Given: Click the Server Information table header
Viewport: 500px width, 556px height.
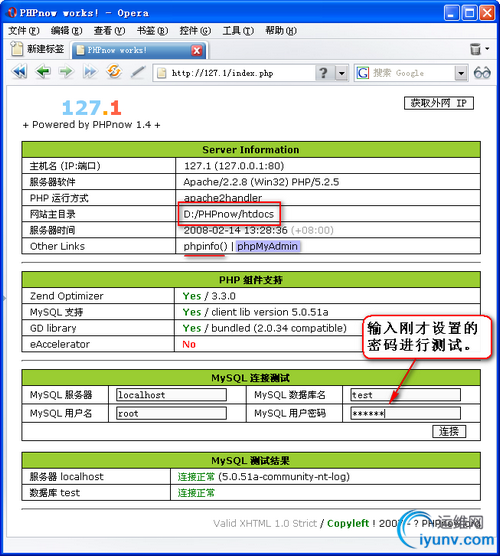Looking at the screenshot, I should (251, 150).
